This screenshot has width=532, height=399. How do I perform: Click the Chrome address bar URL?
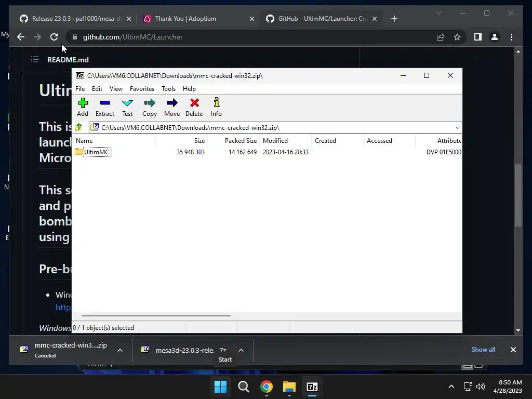click(132, 37)
